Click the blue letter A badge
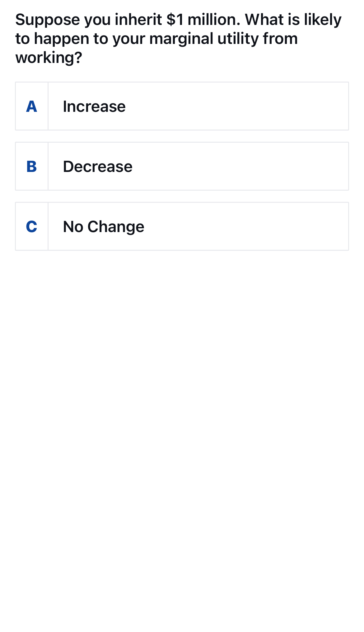Screen dimensions: 364x632 tap(31, 107)
